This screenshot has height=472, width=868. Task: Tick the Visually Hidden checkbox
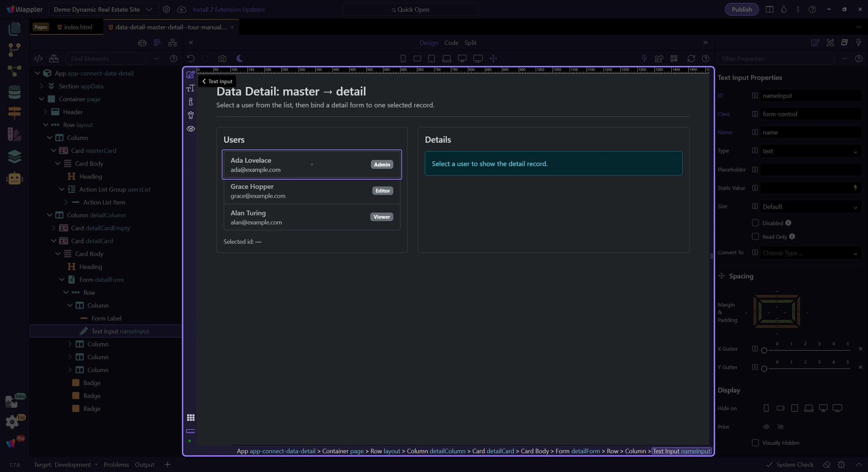pos(755,443)
